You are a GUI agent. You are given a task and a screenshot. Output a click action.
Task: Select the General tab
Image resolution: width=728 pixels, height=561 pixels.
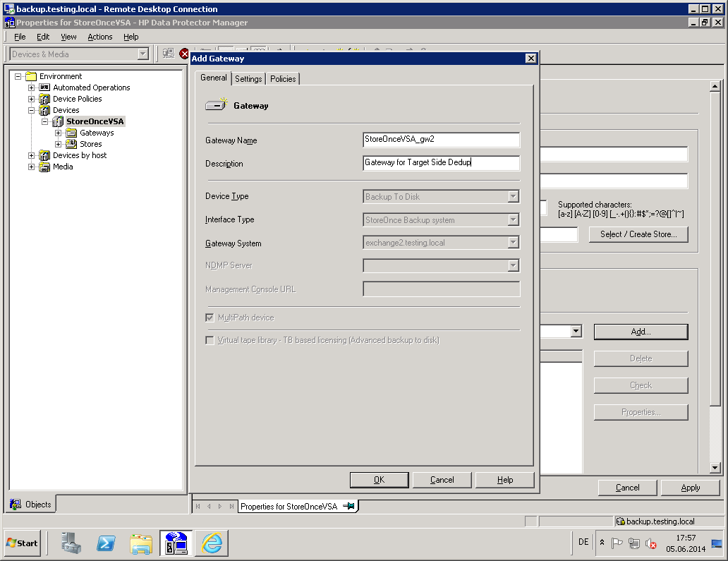[x=214, y=78]
